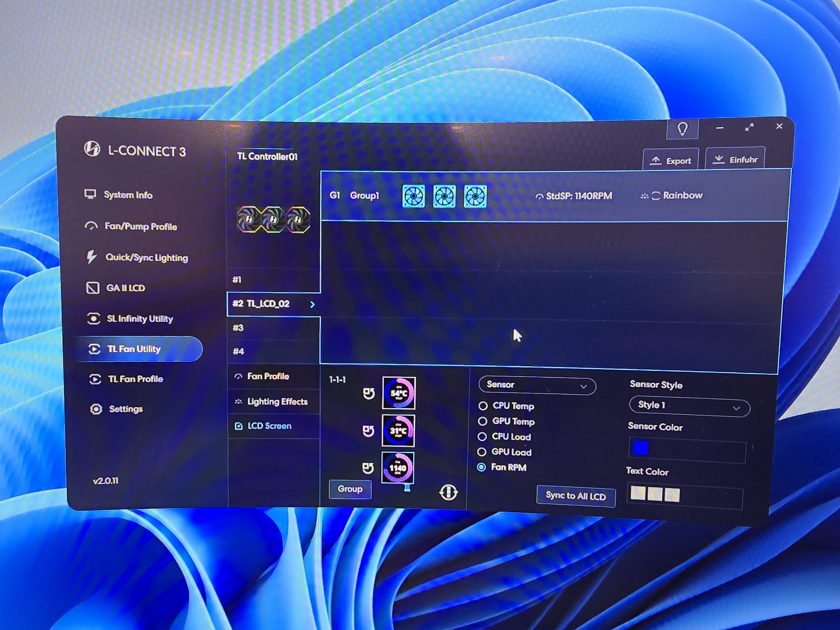Open Quick/Sync Lighting from the sidebar
This screenshot has height=630, width=840.
[x=146, y=257]
